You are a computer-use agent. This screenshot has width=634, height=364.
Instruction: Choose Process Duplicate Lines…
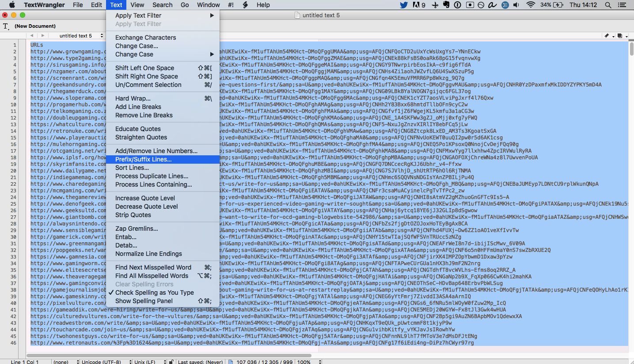163,176
